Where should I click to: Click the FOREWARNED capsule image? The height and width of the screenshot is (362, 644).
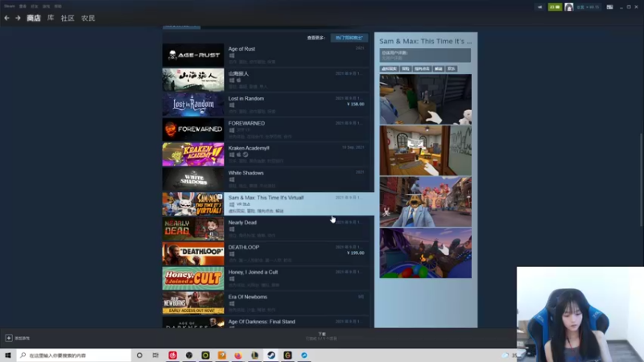pos(193,130)
